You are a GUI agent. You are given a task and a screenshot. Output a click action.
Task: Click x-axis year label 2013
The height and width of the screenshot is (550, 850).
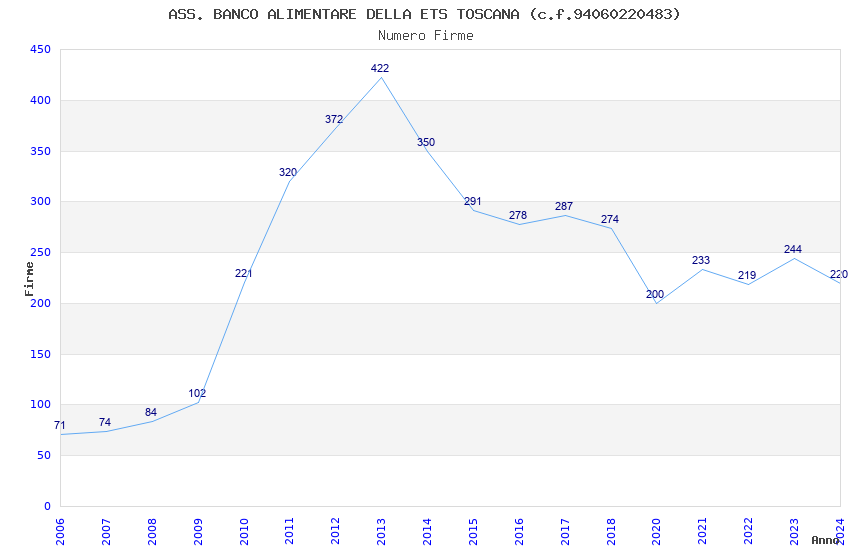pos(381,532)
